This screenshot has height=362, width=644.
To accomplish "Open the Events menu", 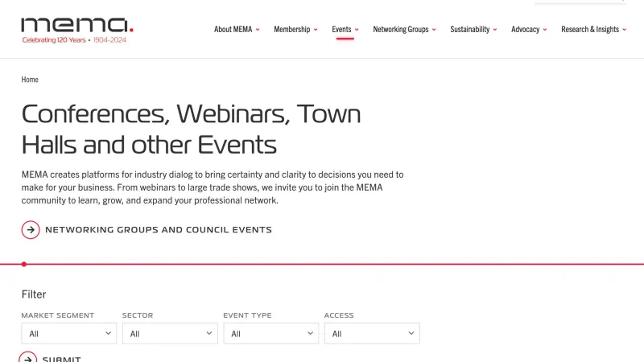I will point(345,29).
